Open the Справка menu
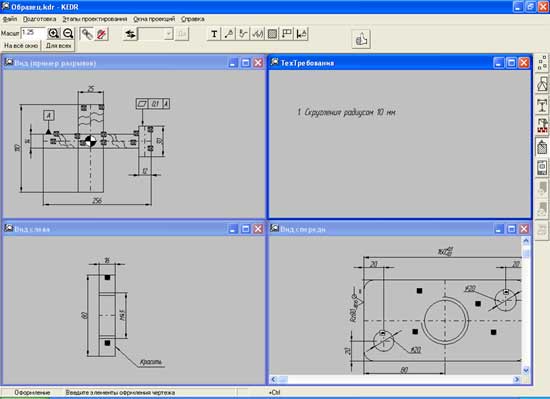 (193, 19)
